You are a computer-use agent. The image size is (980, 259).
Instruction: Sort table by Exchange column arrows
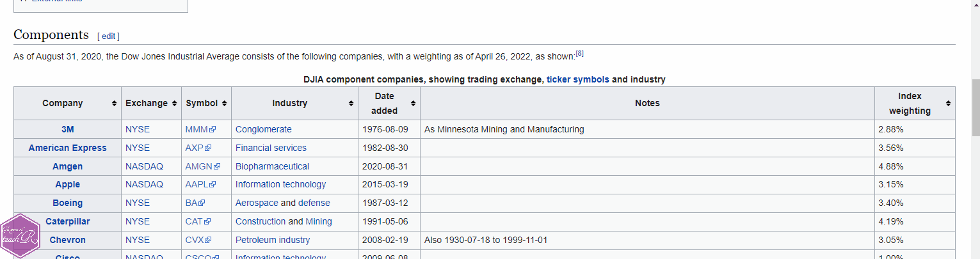pos(174,104)
